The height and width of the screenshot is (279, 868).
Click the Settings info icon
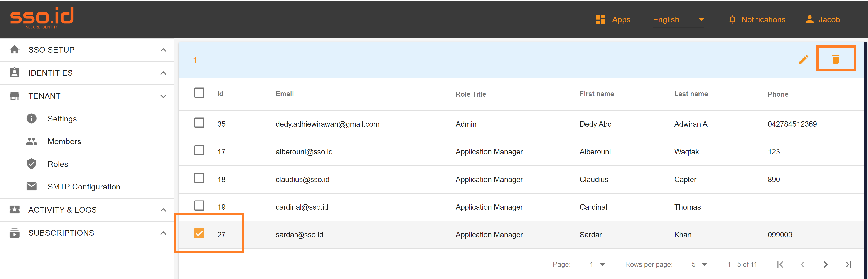click(31, 119)
